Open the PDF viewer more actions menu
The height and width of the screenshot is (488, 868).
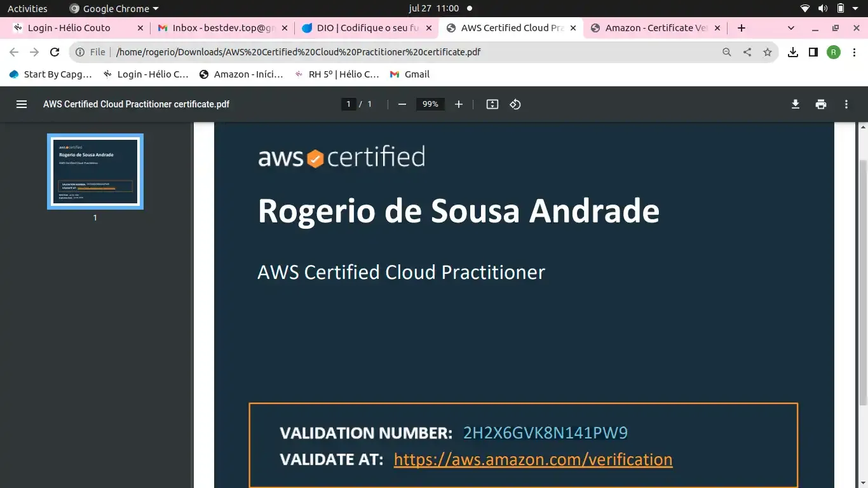pos(846,104)
